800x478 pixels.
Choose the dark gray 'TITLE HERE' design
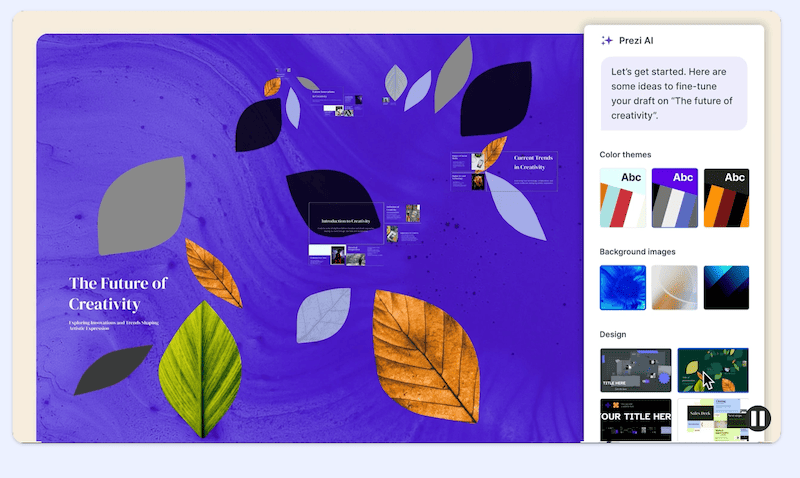coord(635,370)
